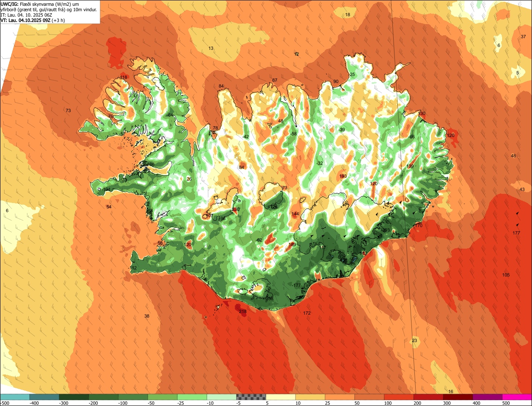The height and width of the screenshot is (406, 532).
Task: Pick the legend swatch between 50 and 100
Action: [369, 397]
